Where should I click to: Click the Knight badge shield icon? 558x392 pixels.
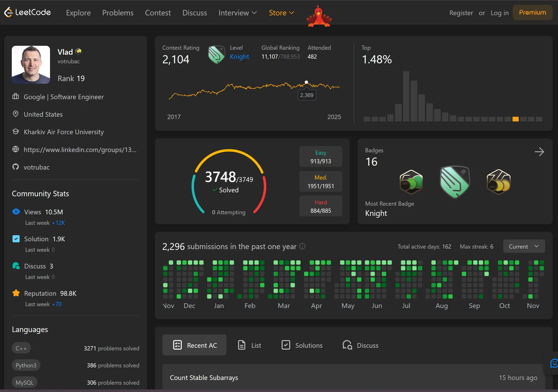[x=455, y=182]
